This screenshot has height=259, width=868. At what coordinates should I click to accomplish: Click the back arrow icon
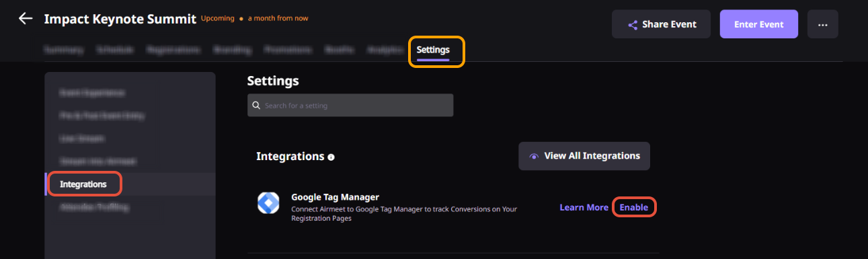(26, 19)
